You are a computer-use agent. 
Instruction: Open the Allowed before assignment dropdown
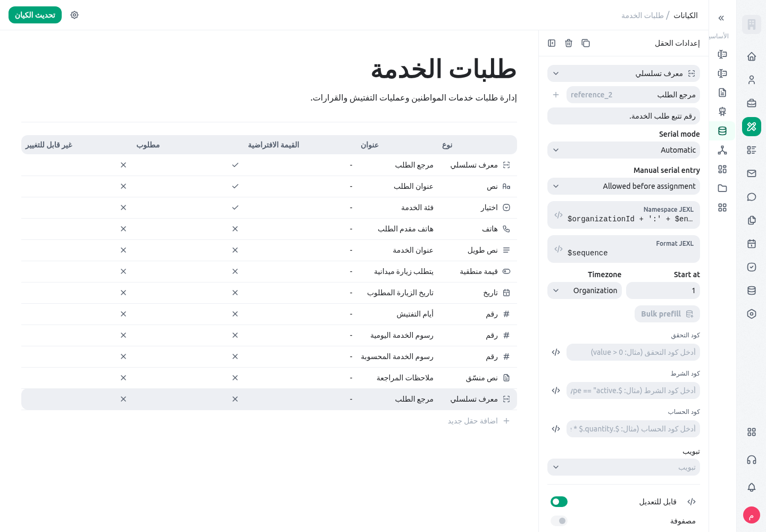click(623, 186)
